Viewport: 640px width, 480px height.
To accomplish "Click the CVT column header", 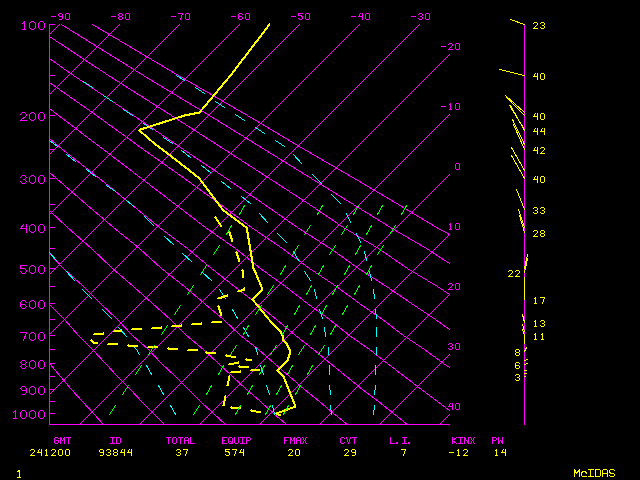I will click(348, 440).
